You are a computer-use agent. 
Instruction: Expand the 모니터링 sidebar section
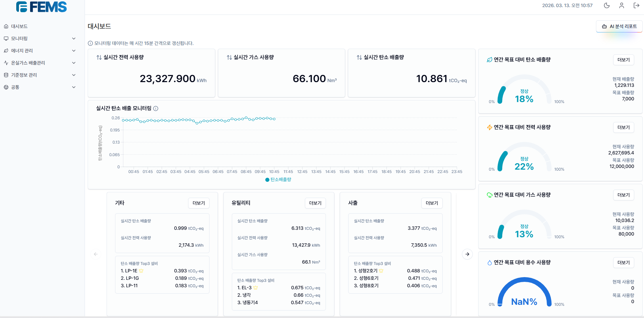point(41,38)
